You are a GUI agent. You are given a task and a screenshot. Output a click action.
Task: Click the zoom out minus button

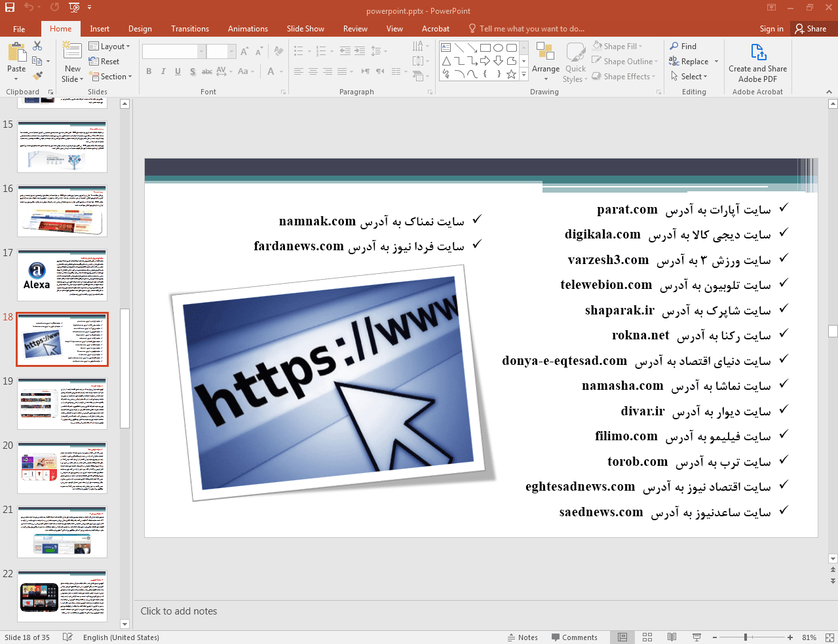pyautogui.click(x=715, y=637)
